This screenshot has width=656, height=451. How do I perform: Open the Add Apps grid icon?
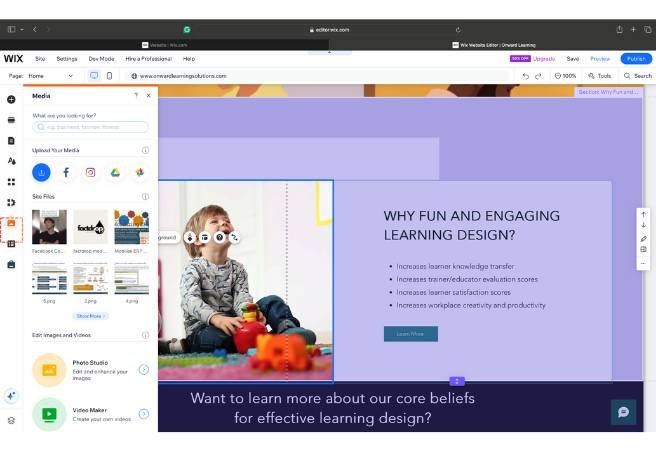11,182
